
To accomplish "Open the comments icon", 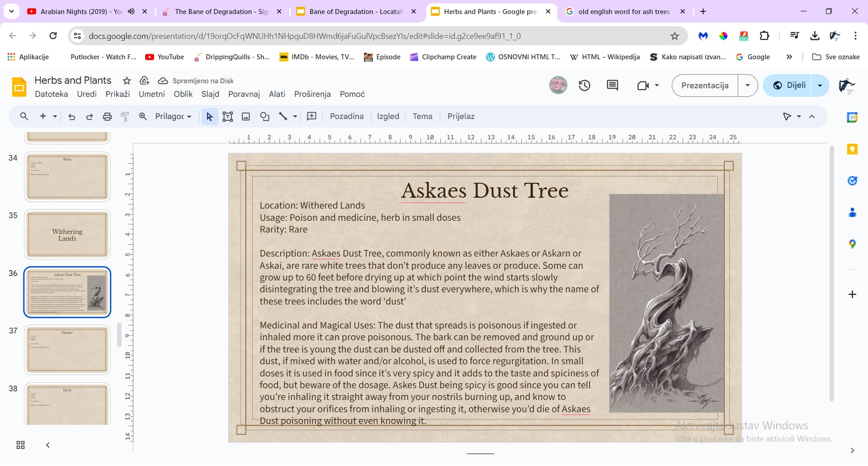I will (613, 86).
